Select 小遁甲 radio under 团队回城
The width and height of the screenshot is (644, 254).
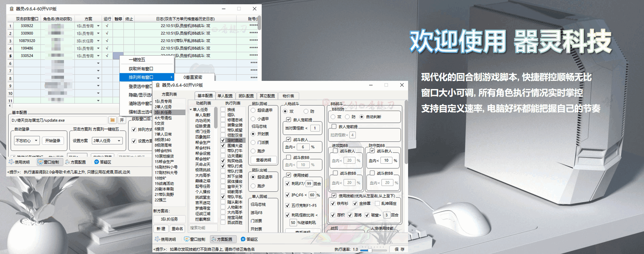(x=253, y=119)
